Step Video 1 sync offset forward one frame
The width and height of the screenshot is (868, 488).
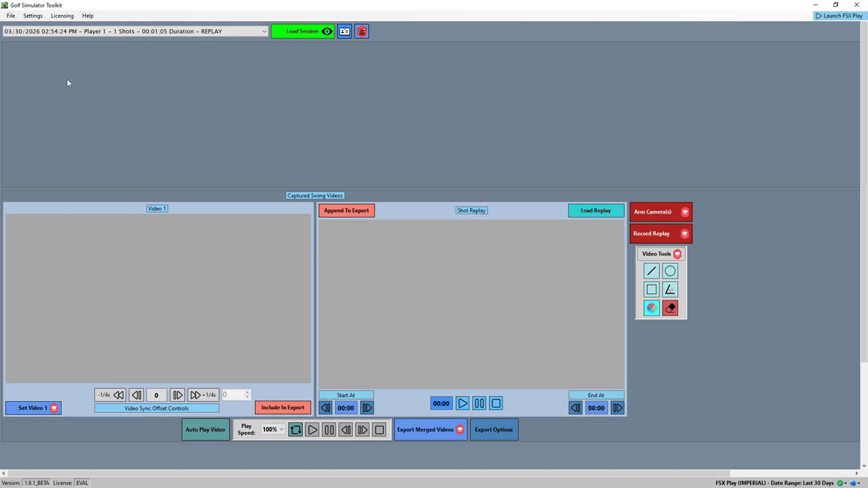[178, 395]
